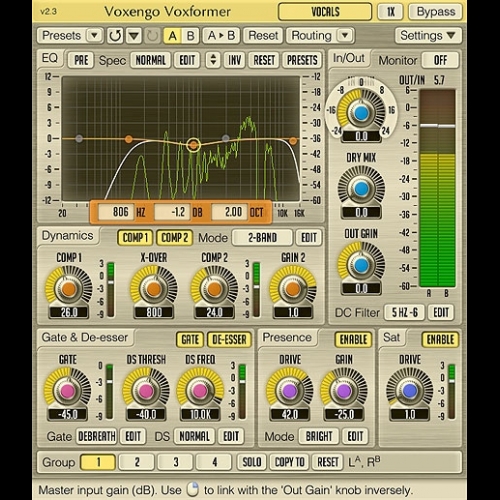Click the VOCALS preset name field
The image size is (500, 500).
point(325,12)
